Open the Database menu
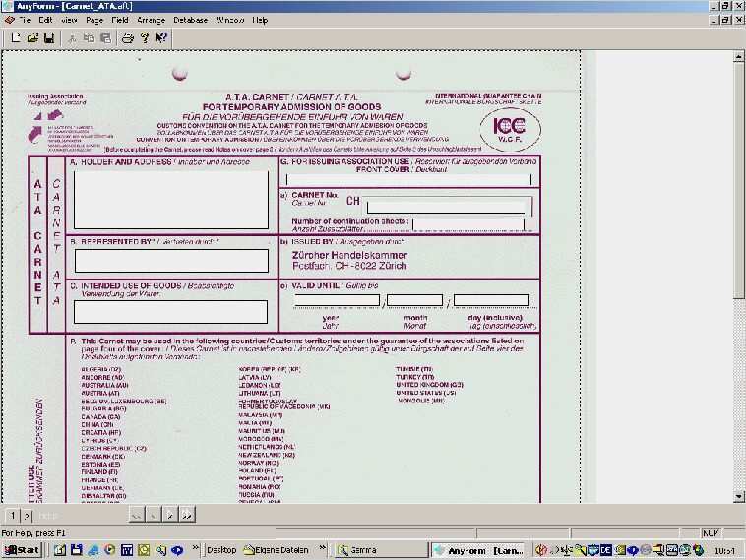This screenshot has height=560, width=746. point(190,20)
